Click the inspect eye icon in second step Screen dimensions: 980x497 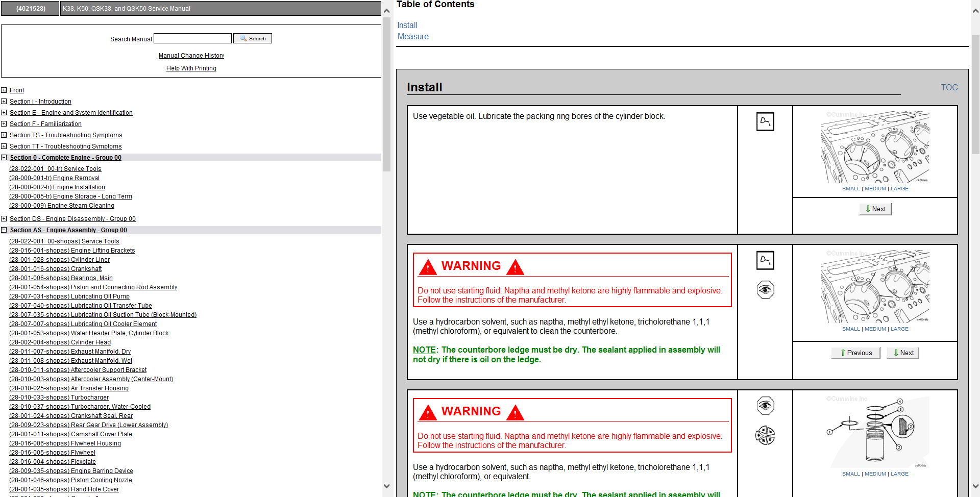[x=765, y=290]
